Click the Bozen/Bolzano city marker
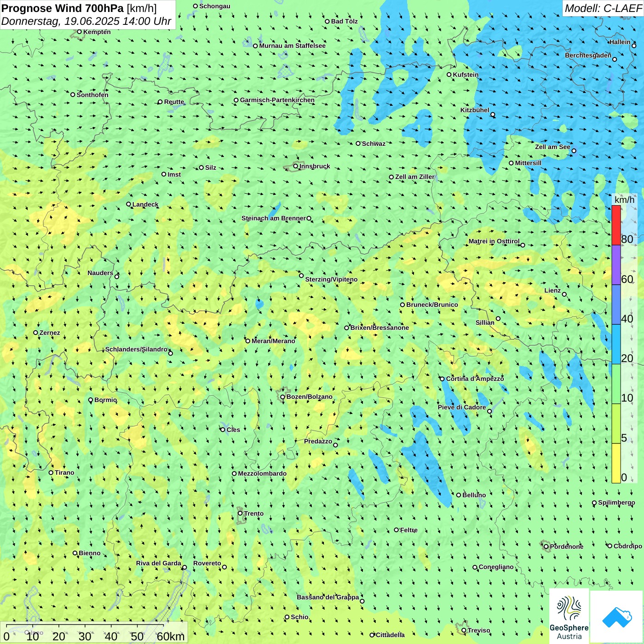The width and height of the screenshot is (644, 644). (283, 397)
